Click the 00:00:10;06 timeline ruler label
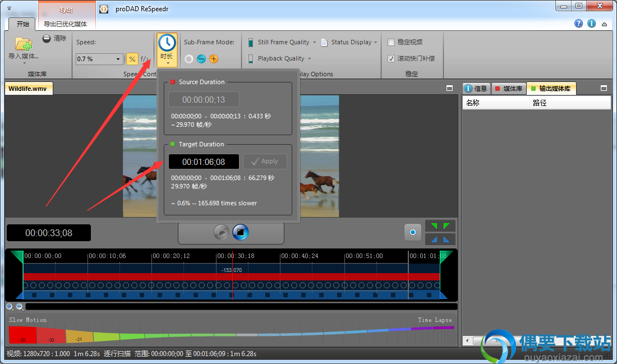Image resolution: width=617 pixels, height=364 pixels. (108, 256)
